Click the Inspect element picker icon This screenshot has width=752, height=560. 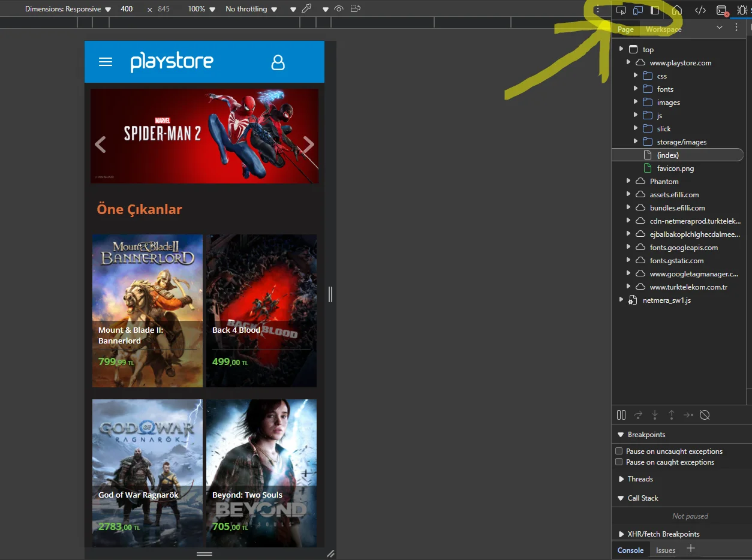(x=621, y=10)
